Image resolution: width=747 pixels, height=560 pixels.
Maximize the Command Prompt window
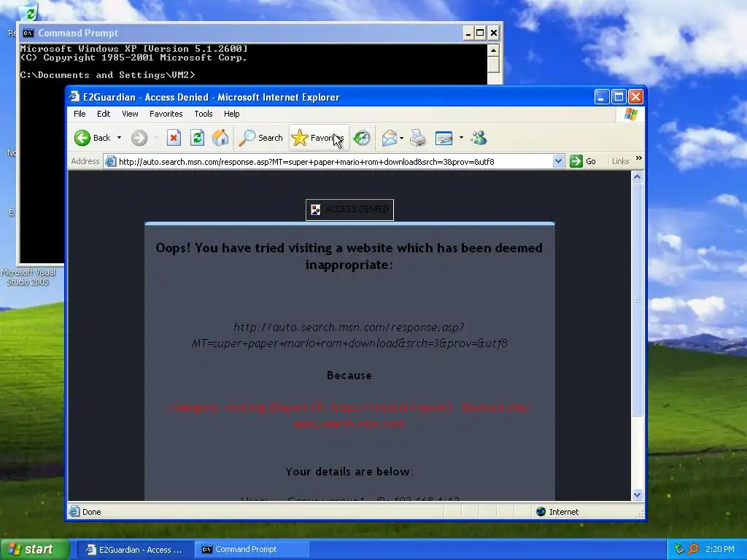pyautogui.click(x=480, y=33)
